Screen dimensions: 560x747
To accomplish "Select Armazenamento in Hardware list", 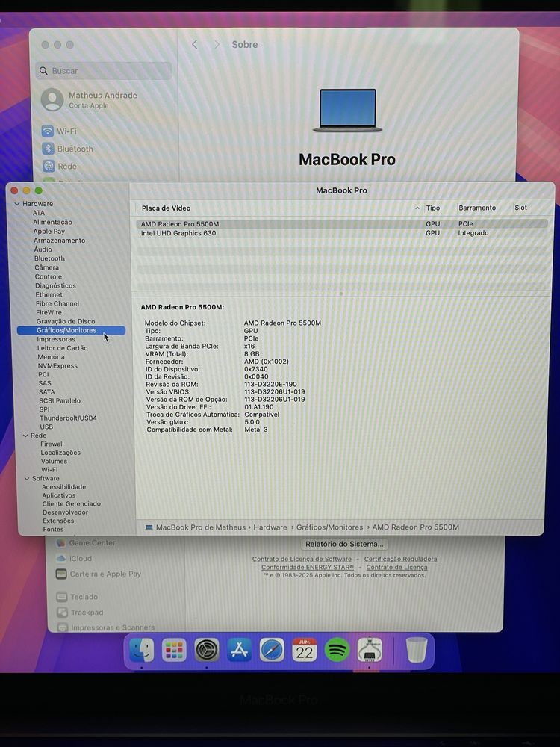I will (x=60, y=240).
